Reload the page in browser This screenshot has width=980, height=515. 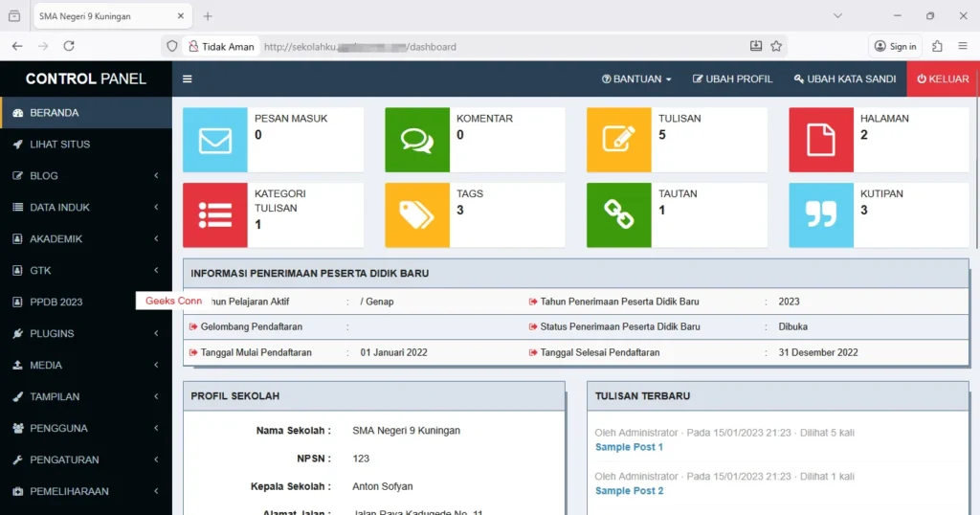[69, 46]
